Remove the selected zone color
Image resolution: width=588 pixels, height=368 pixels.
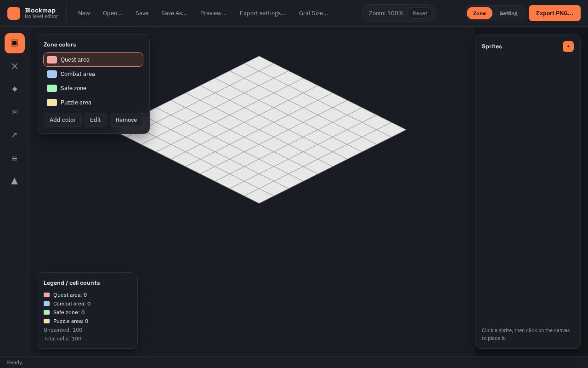[126, 120]
